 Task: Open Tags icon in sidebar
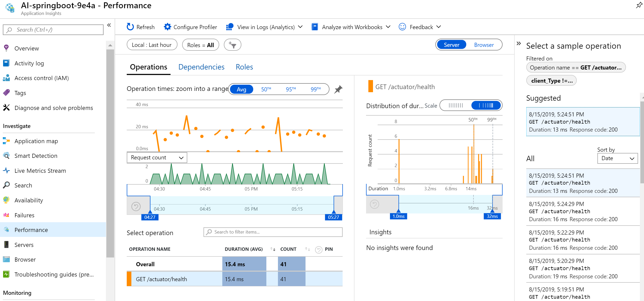[x=6, y=93]
